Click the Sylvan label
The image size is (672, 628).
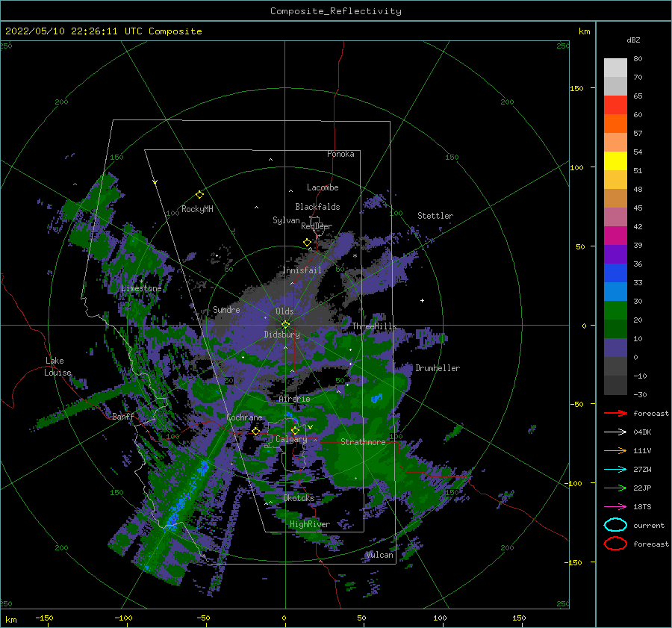(x=286, y=220)
